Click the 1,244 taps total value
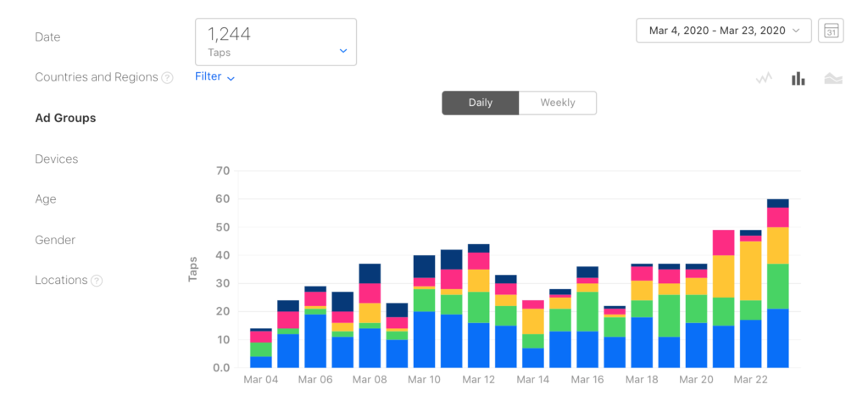868x407 pixels. 229,34
